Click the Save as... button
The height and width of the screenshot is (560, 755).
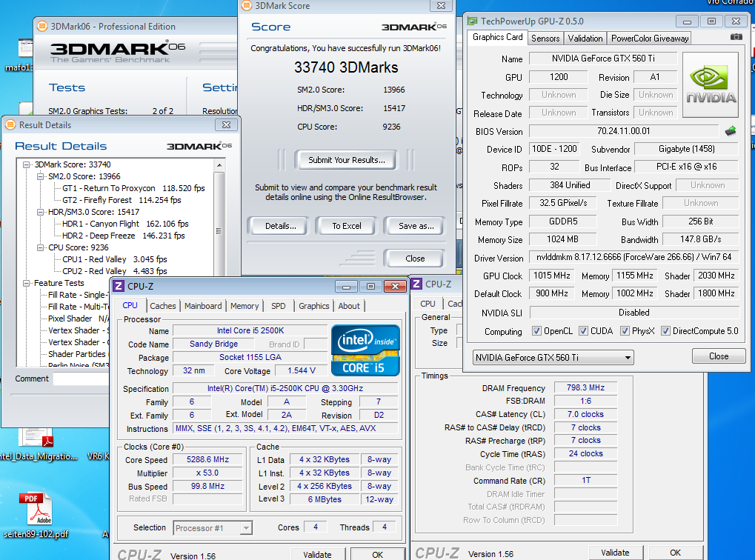pos(416,226)
